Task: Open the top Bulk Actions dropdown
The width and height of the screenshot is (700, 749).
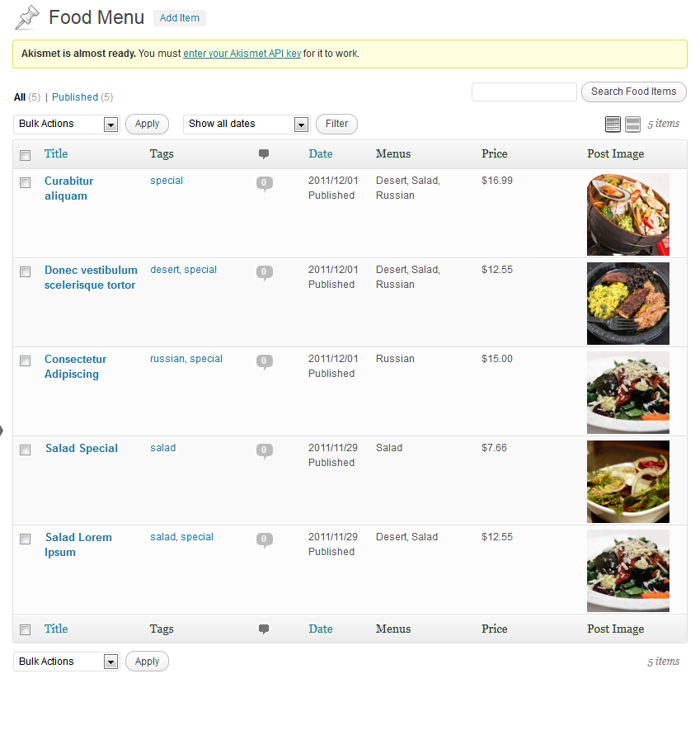Action: tap(66, 124)
